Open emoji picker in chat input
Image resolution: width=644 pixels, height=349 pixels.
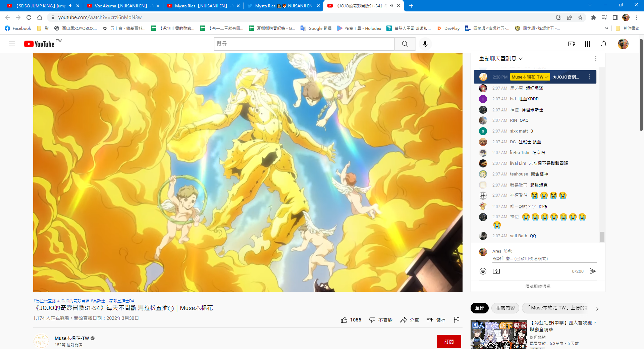[483, 271]
